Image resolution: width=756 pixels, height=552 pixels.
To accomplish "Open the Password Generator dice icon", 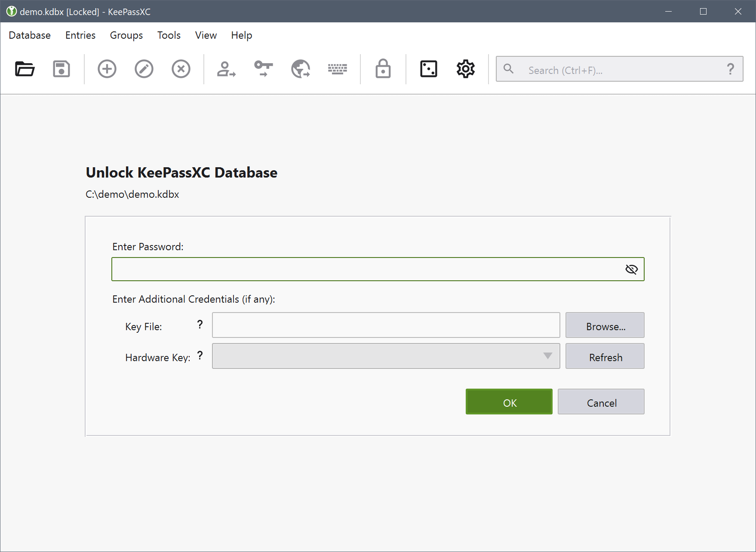I will pos(428,69).
